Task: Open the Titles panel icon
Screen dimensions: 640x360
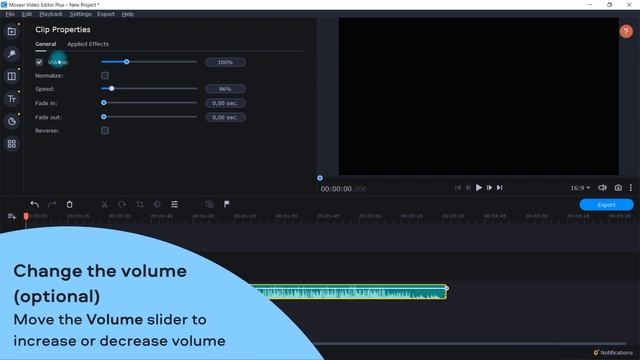Action: coord(12,99)
